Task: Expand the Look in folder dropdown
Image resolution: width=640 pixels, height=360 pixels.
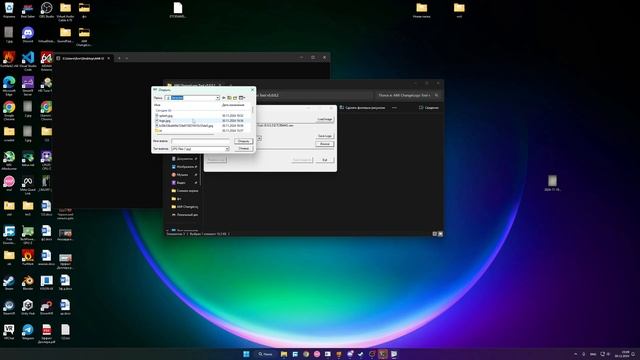Action: tap(218, 98)
